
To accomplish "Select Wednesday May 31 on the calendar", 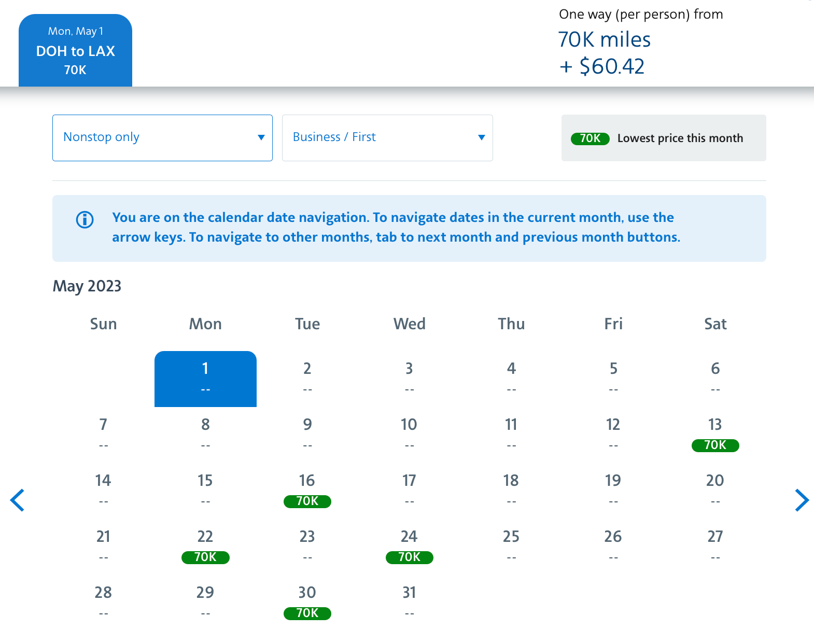I will click(x=409, y=600).
